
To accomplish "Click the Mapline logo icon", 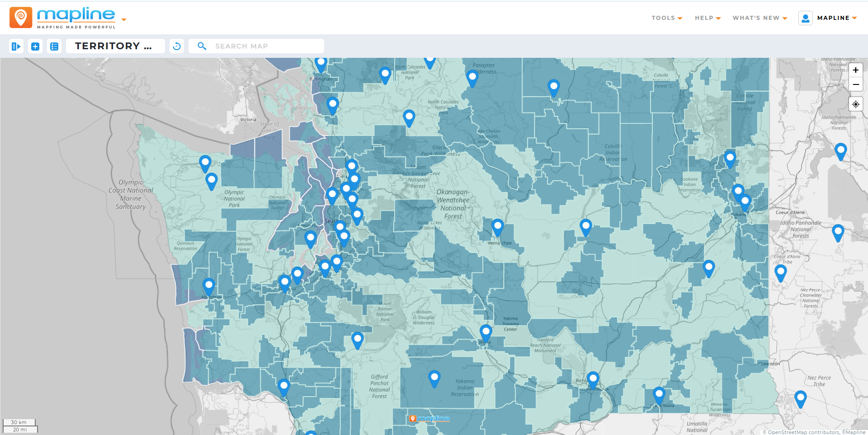I will [x=21, y=18].
